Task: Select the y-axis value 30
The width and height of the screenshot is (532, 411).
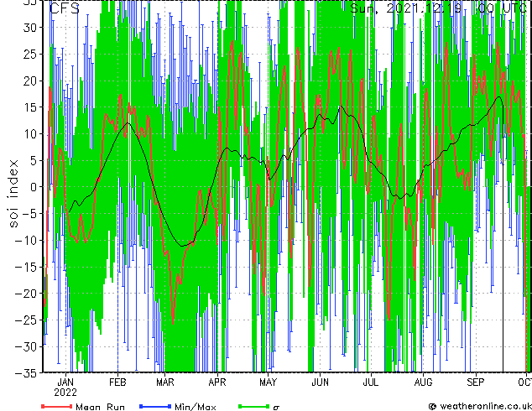Action: 30,28
